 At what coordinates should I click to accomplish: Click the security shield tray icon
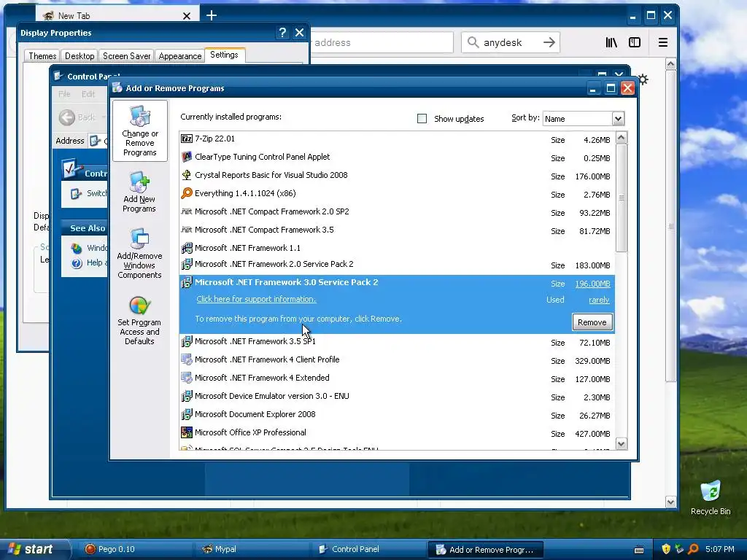pos(666,549)
